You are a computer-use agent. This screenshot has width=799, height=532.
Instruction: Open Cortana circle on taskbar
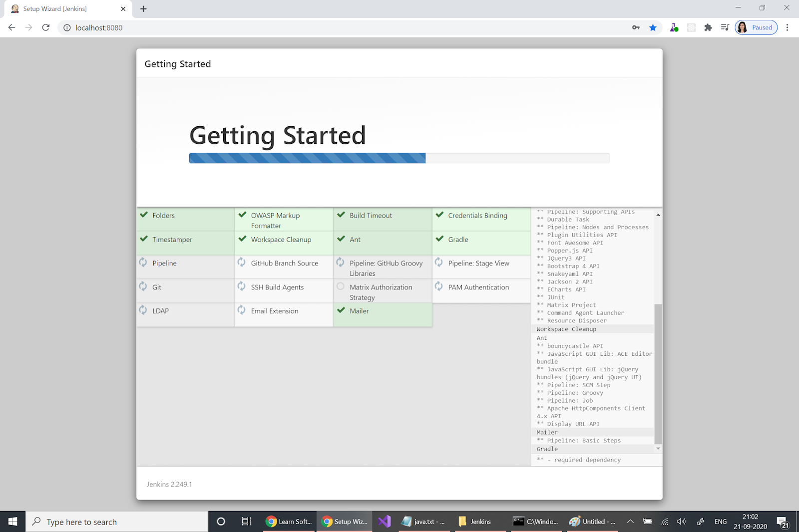pos(221,522)
